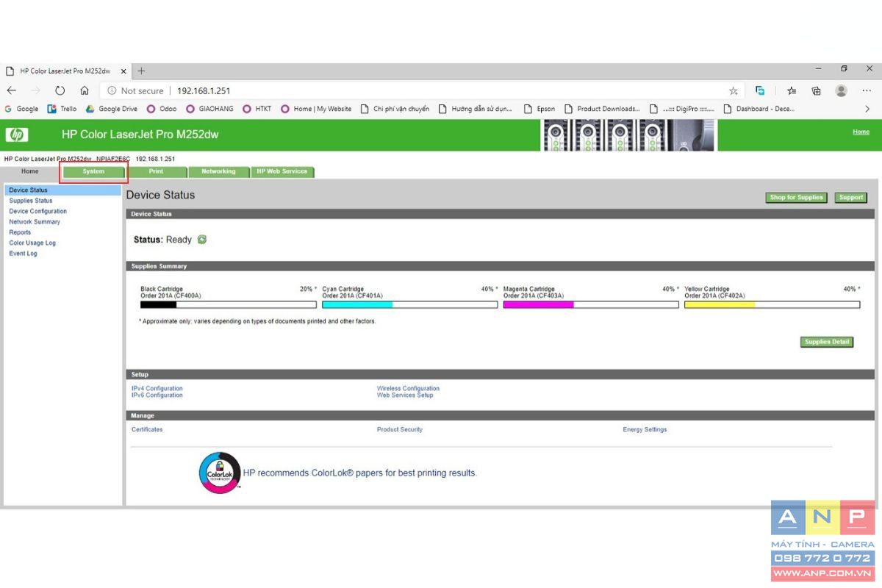Open the Energy Settings link

645,430
